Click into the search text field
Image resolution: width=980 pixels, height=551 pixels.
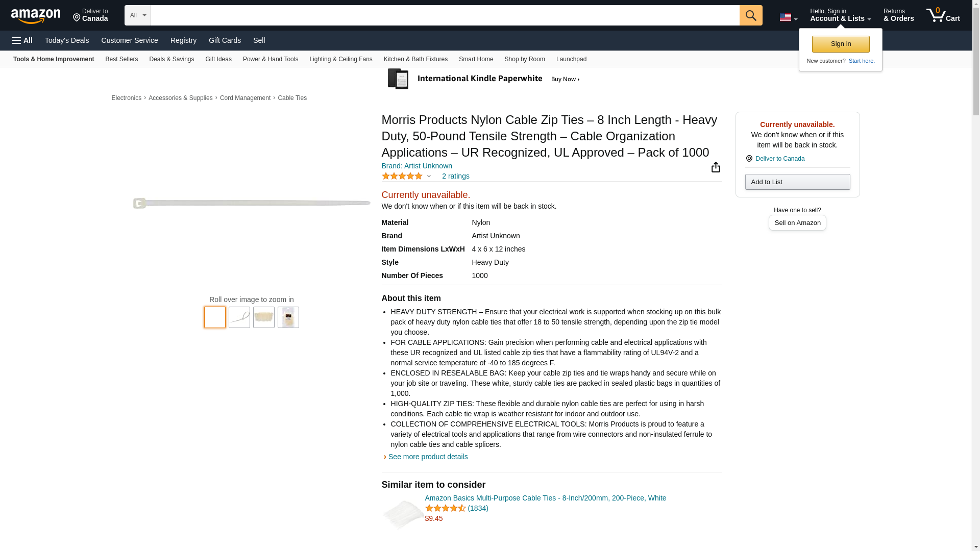444,15
